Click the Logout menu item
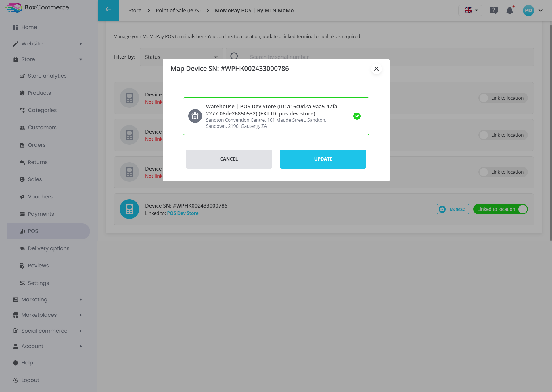Viewport: 552px width, 392px height. point(30,380)
